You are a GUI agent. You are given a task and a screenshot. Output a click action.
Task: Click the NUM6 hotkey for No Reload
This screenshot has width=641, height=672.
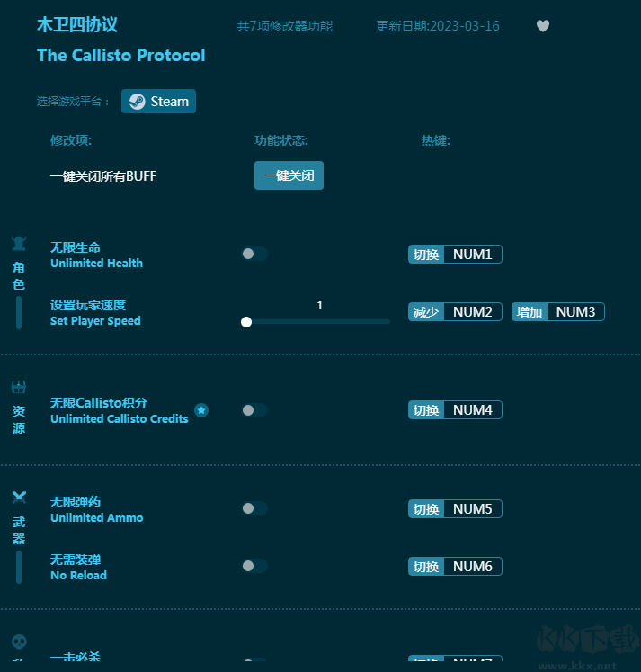tap(472, 567)
